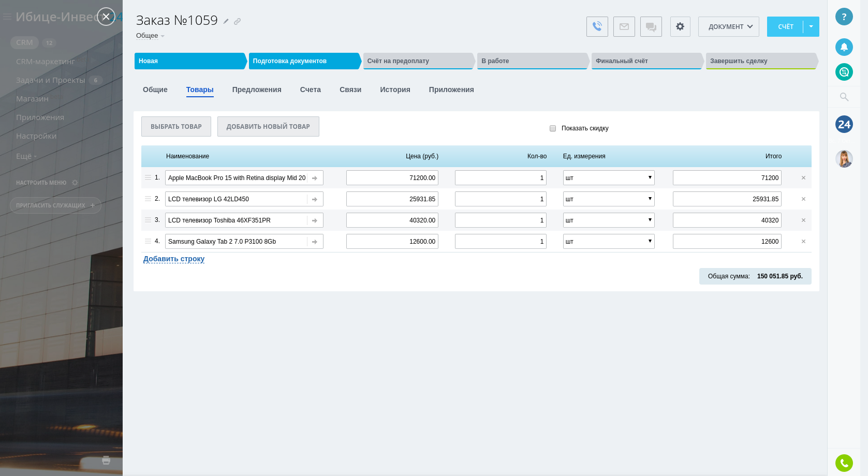The height and width of the screenshot is (476, 868).
Task: Click the phone call icon button
Action: pyautogui.click(x=597, y=26)
